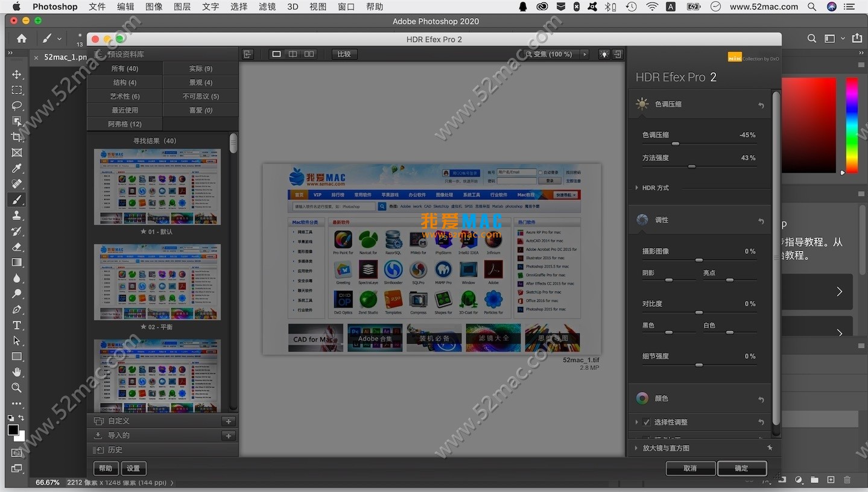The height and width of the screenshot is (492, 868).
Task: Apply the 02 - 平衡 preset thumbnail
Action: click(157, 282)
